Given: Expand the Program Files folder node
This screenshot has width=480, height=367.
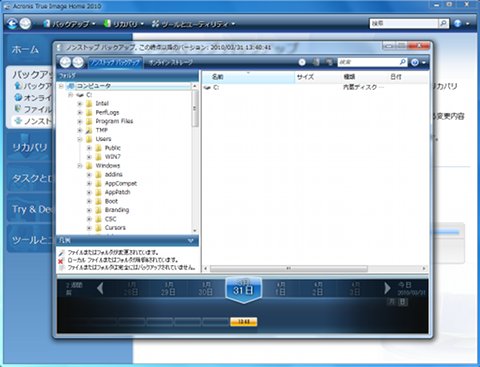Looking at the screenshot, I should click(80, 121).
